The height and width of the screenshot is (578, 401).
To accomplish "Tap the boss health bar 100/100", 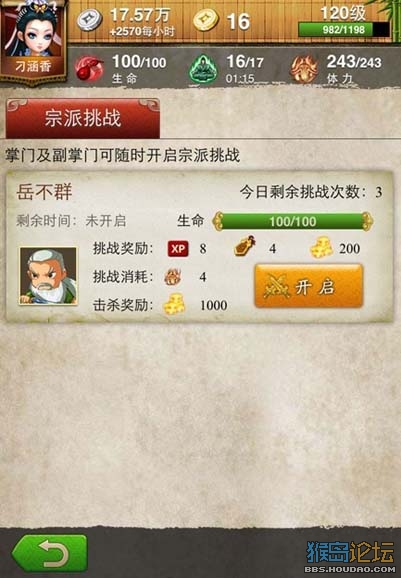I will pos(293,221).
